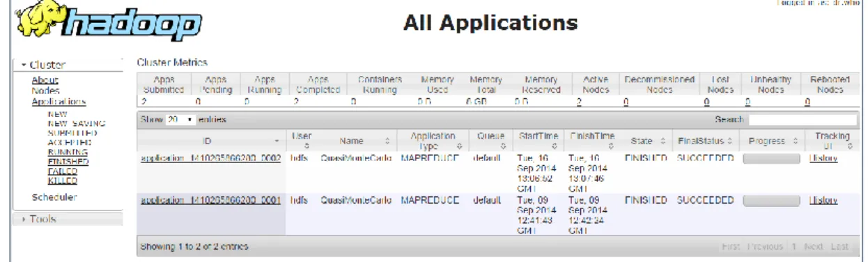Screen dimensions: 868x262
Task: Click progress bar of application 0001
Action: coord(771,201)
